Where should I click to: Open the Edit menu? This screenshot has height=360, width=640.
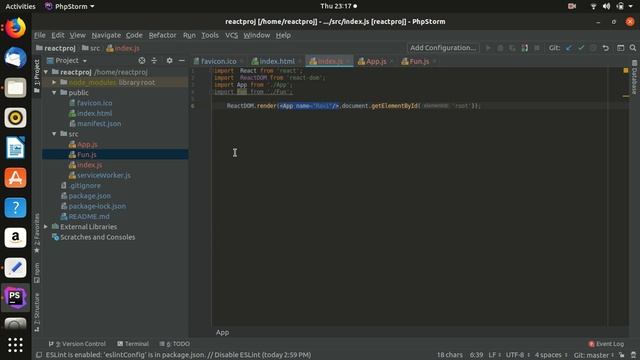[x=58, y=35]
